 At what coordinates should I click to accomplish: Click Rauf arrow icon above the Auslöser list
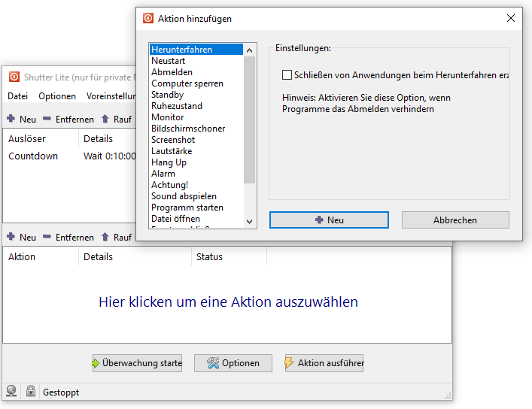105,120
